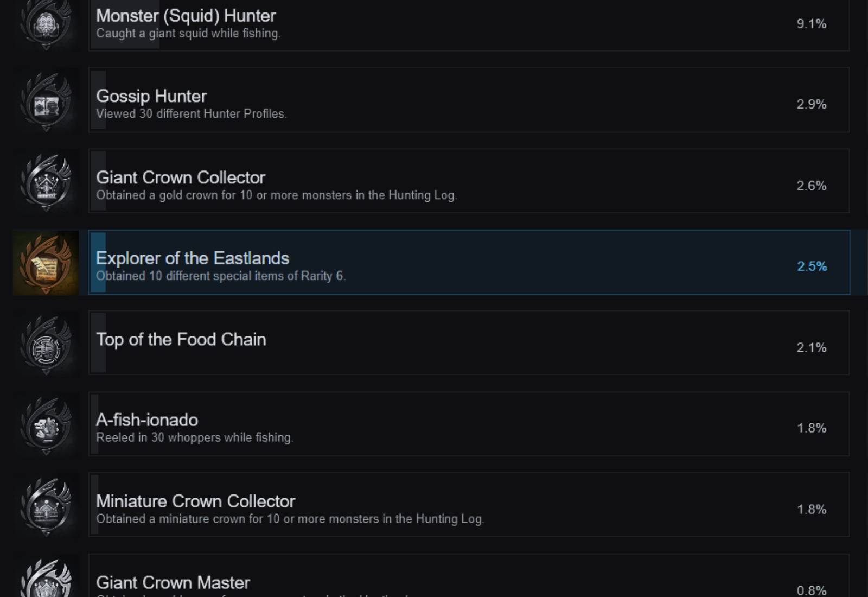Click the Giant Crown Master icon
The height and width of the screenshot is (597, 868).
click(x=46, y=576)
